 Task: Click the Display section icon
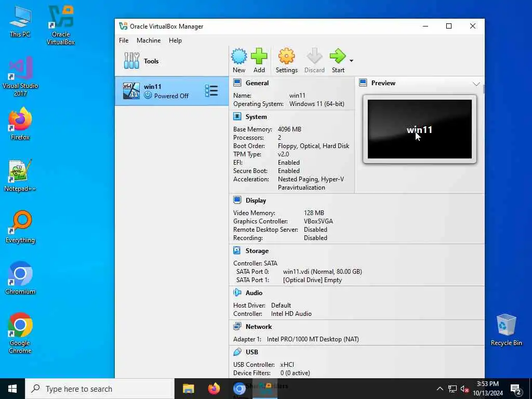(237, 200)
